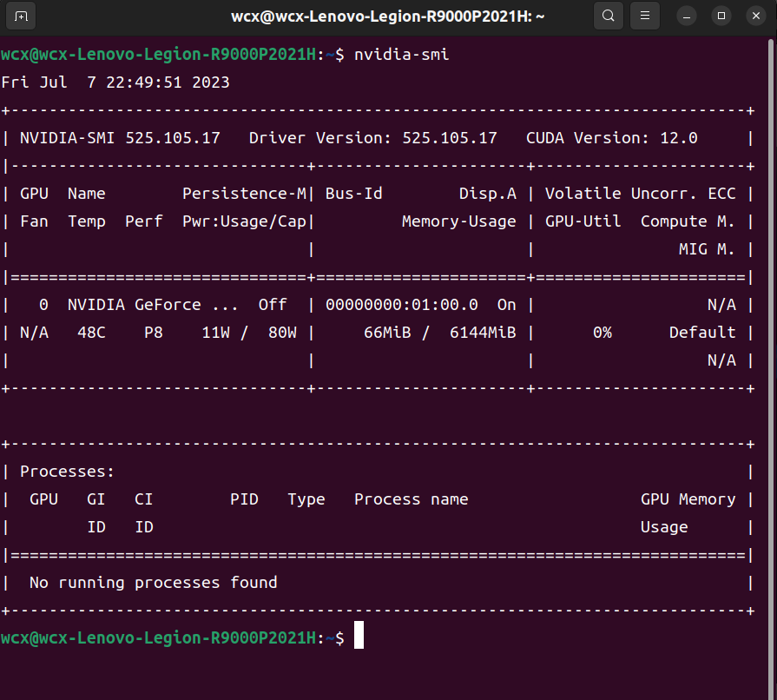Click the Default compute mode value
Image resolution: width=777 pixels, height=700 pixels.
pos(702,332)
